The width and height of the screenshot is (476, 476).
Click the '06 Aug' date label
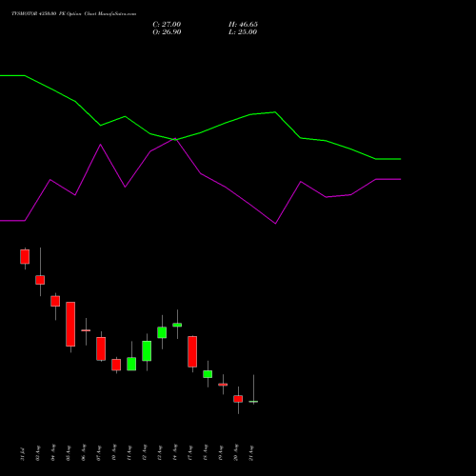[x=84, y=452]
